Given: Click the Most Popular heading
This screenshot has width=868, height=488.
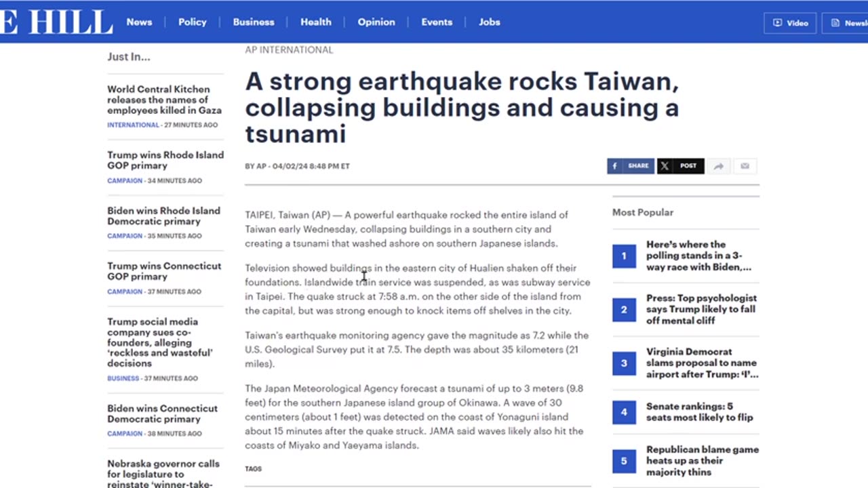Looking at the screenshot, I should click(643, 212).
